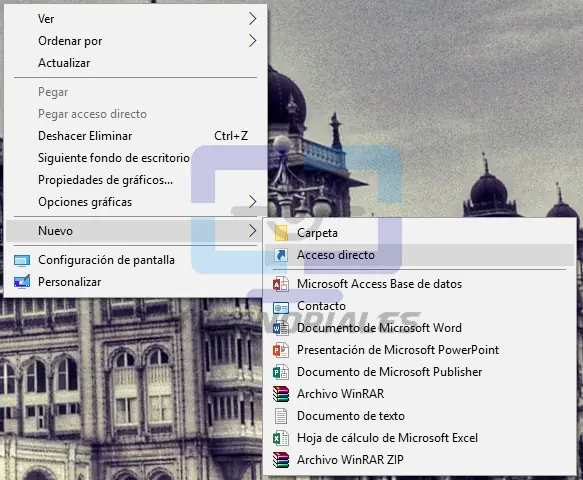
Task: Choose Personalizar from the menu
Action: click(x=135, y=282)
